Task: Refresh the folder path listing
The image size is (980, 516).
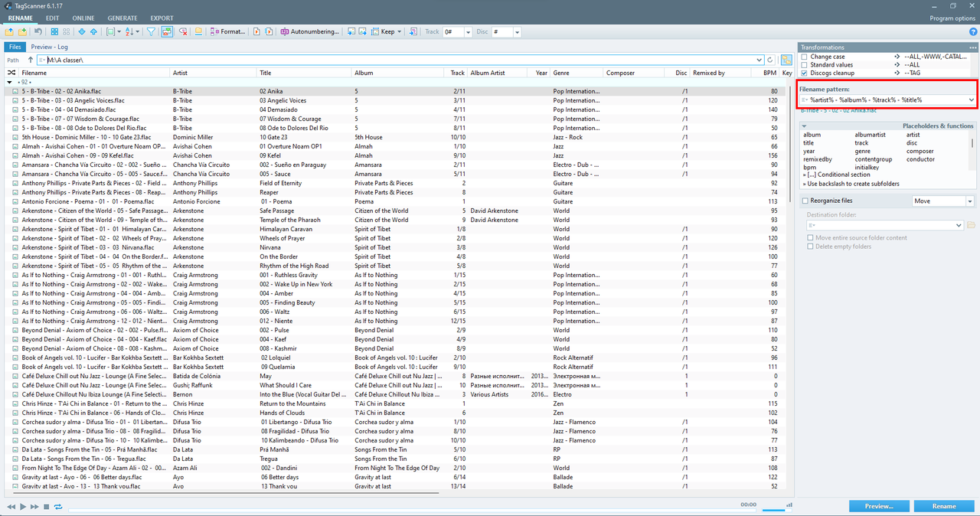Action: (x=770, y=60)
